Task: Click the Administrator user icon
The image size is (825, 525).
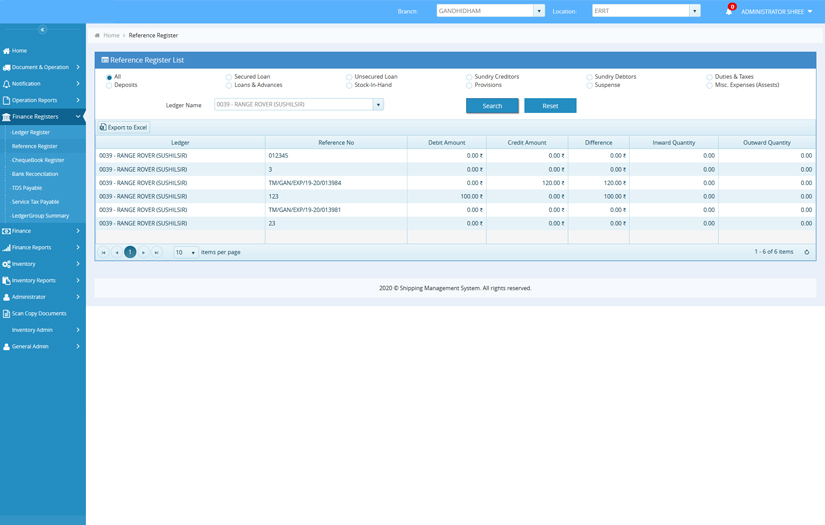Action: (6, 297)
